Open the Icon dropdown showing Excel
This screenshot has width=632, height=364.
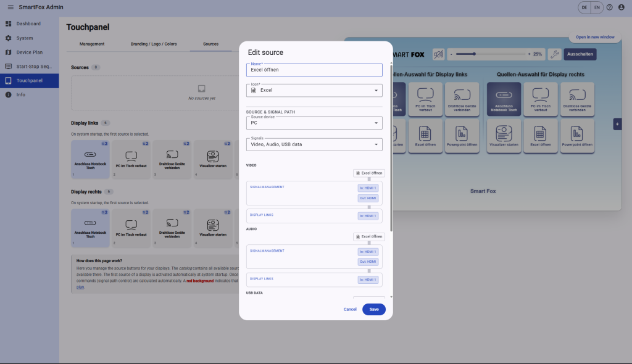coord(314,90)
